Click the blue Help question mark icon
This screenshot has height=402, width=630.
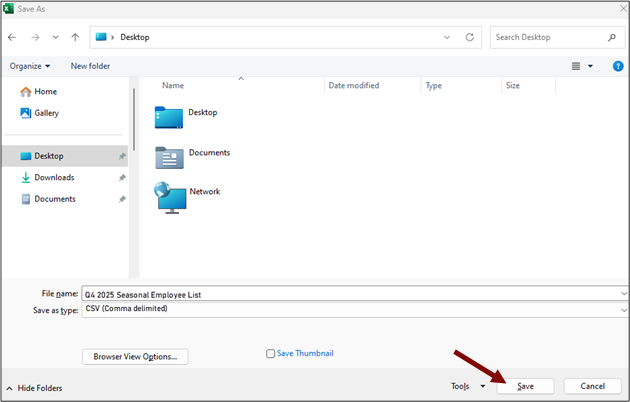tap(618, 66)
